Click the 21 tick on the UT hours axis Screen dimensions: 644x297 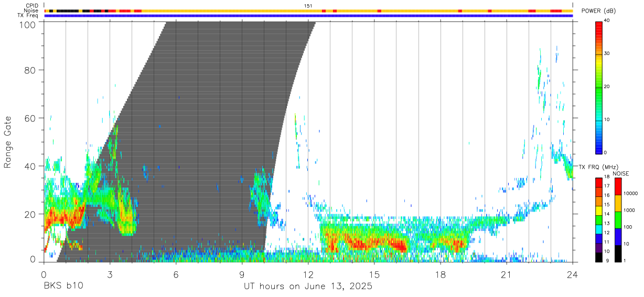[507, 275]
